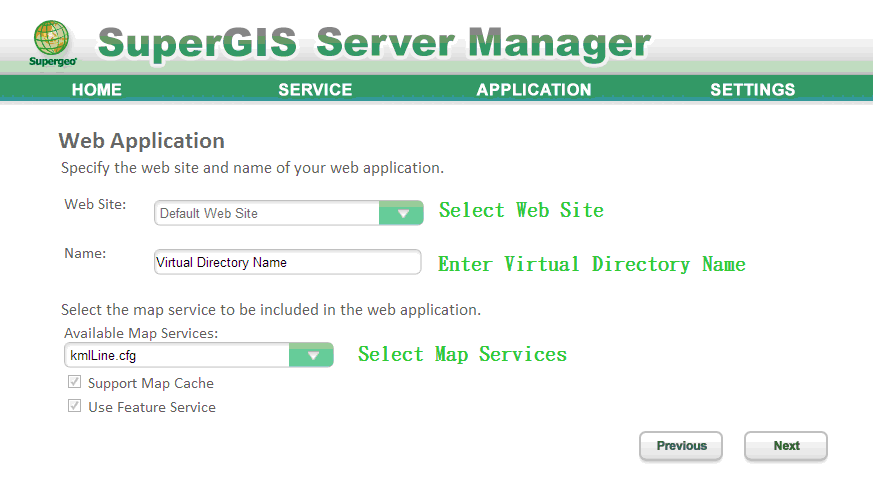Click the 'Support Map Cache' label text
This screenshot has width=873, height=482.
point(151,383)
